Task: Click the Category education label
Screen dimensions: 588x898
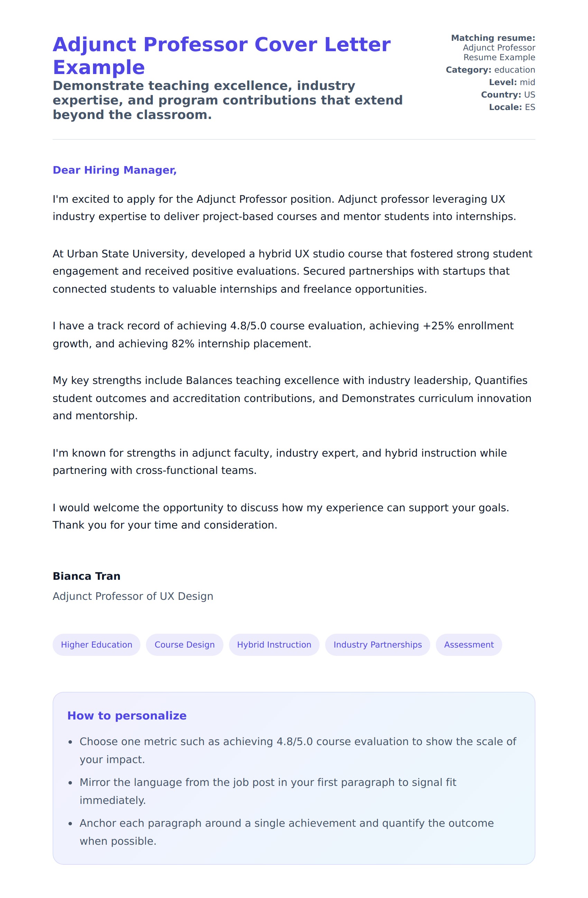Action: tap(490, 70)
